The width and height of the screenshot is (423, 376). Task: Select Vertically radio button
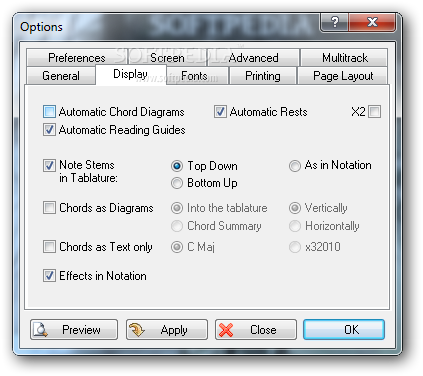tap(295, 208)
